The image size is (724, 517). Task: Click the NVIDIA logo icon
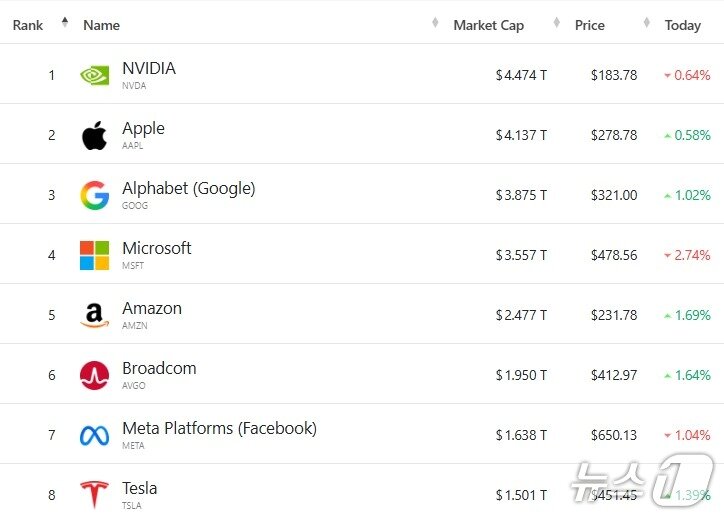tap(94, 75)
